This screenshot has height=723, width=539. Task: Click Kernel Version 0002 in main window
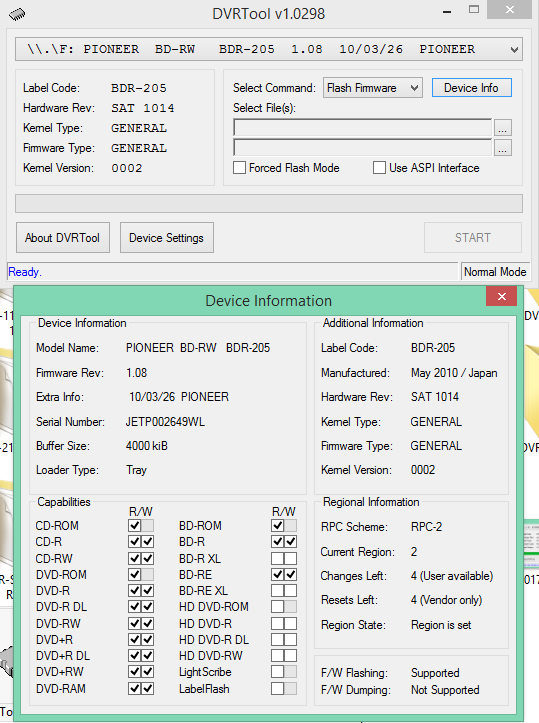127,168
